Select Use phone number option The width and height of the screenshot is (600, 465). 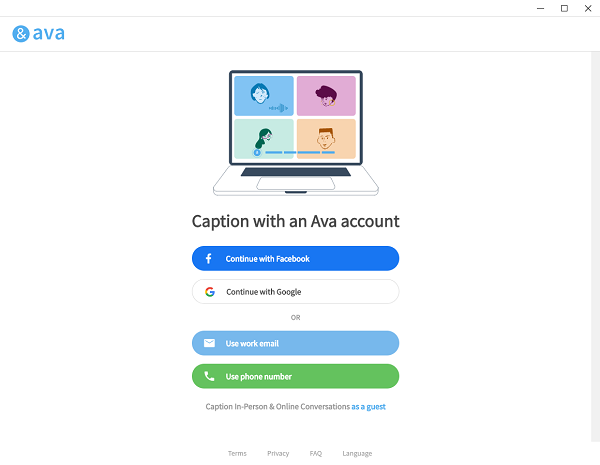point(295,376)
